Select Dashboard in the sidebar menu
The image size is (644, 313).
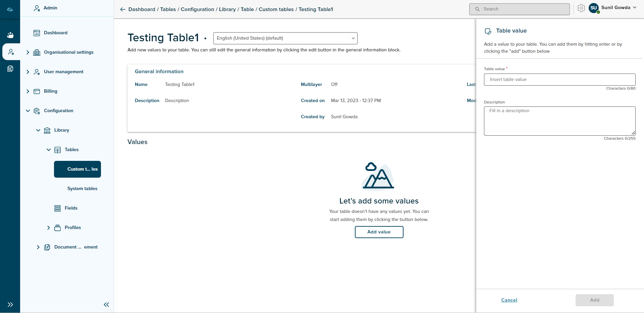[55, 33]
